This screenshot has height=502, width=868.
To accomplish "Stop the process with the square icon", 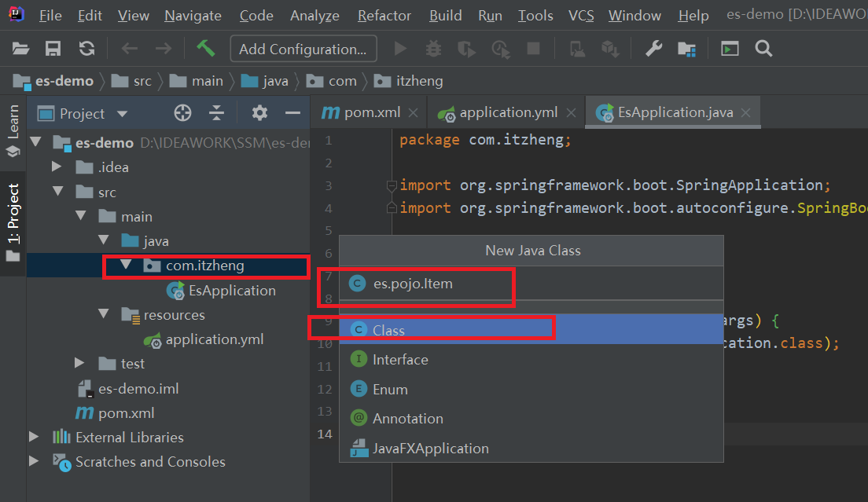I will pyautogui.click(x=534, y=49).
